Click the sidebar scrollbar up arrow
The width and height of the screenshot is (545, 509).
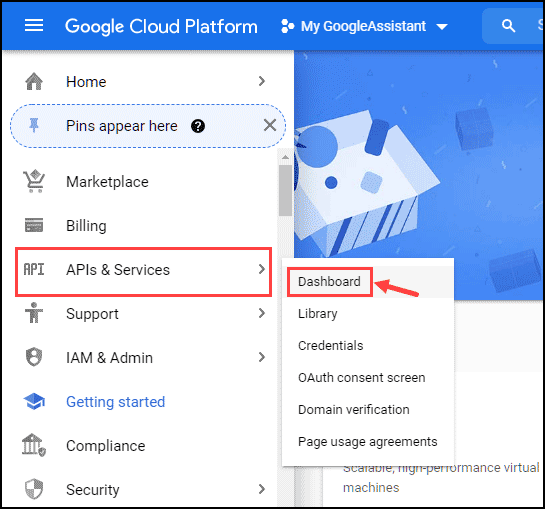[x=285, y=157]
